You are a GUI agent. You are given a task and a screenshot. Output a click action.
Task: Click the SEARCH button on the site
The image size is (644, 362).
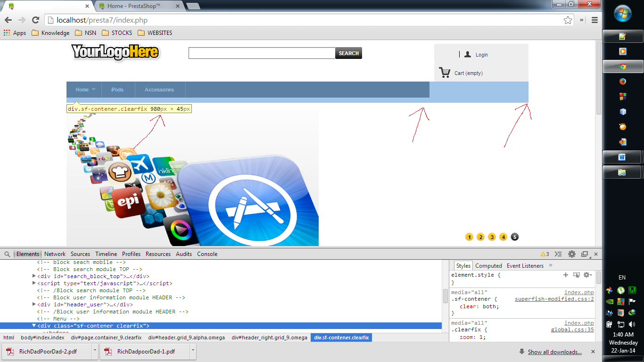(x=349, y=53)
